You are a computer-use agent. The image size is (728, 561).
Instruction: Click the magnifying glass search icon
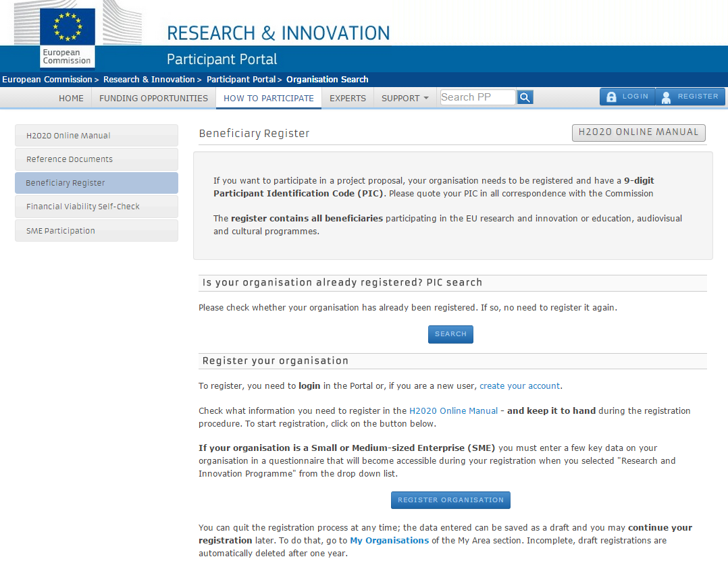click(525, 97)
